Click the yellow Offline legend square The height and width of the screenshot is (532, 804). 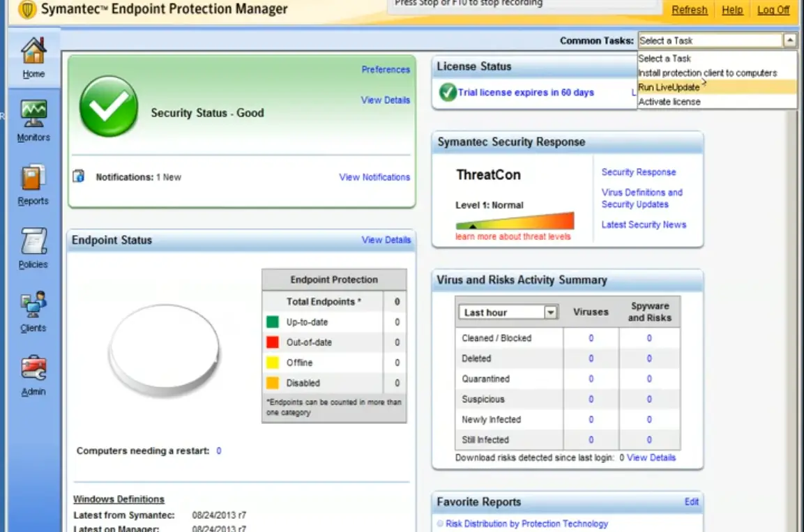pyautogui.click(x=273, y=363)
